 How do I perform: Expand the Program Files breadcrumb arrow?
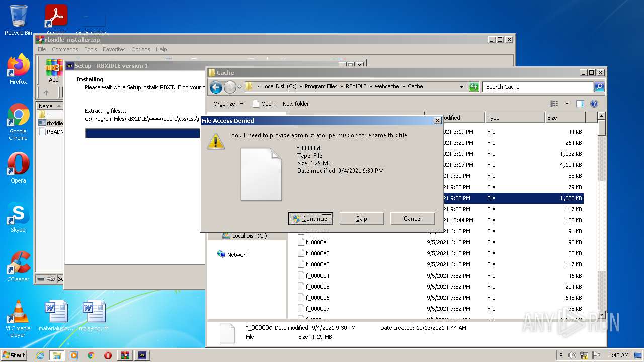pos(342,87)
